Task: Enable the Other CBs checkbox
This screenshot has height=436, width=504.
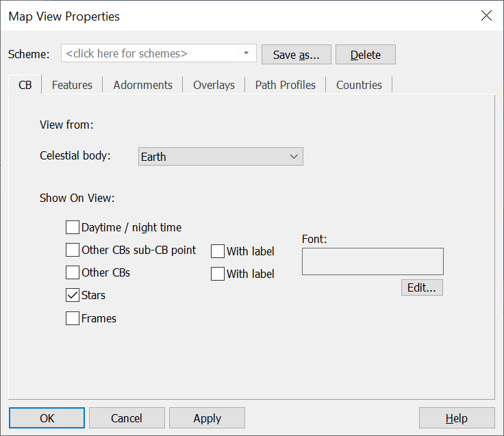Action: tap(73, 272)
